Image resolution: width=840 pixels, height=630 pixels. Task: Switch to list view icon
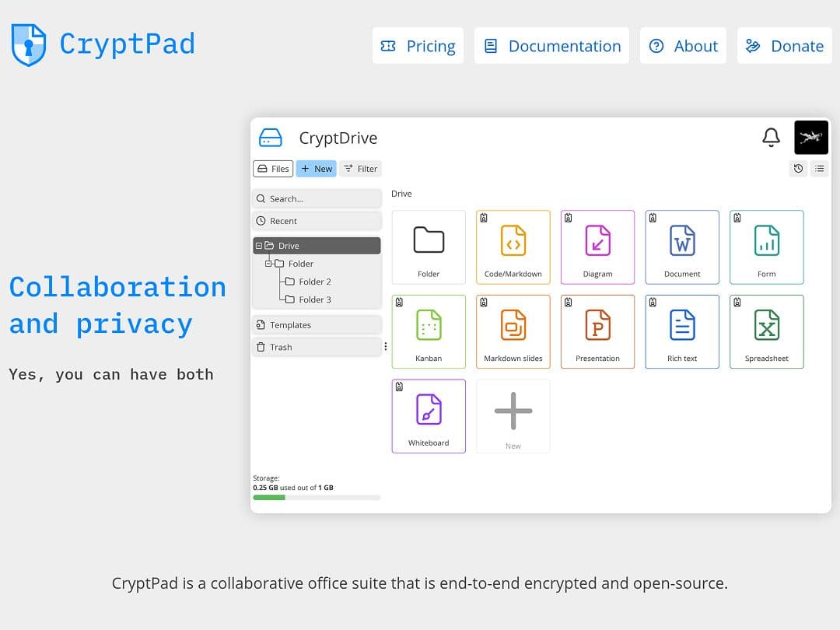[x=820, y=169]
